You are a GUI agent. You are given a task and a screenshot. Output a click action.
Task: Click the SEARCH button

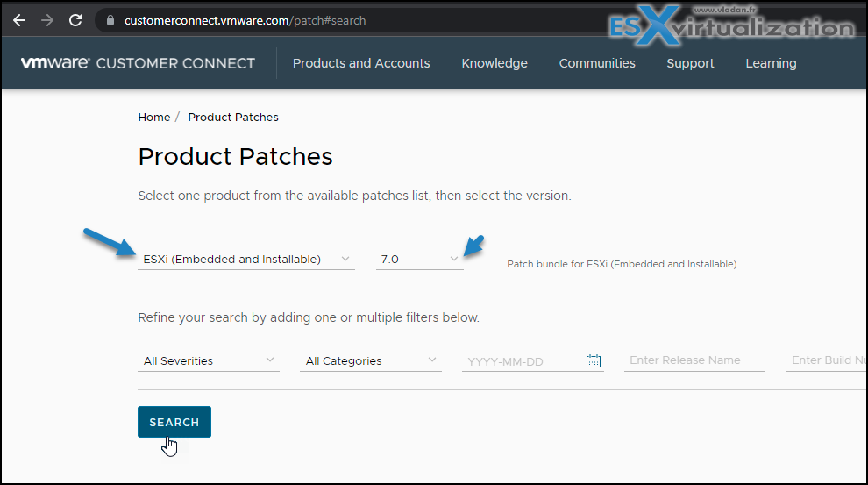click(174, 422)
